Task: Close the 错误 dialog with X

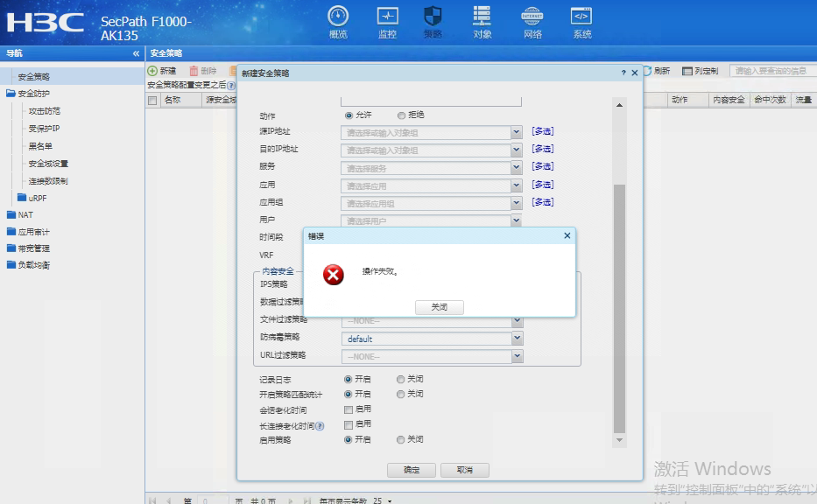Action: click(567, 236)
